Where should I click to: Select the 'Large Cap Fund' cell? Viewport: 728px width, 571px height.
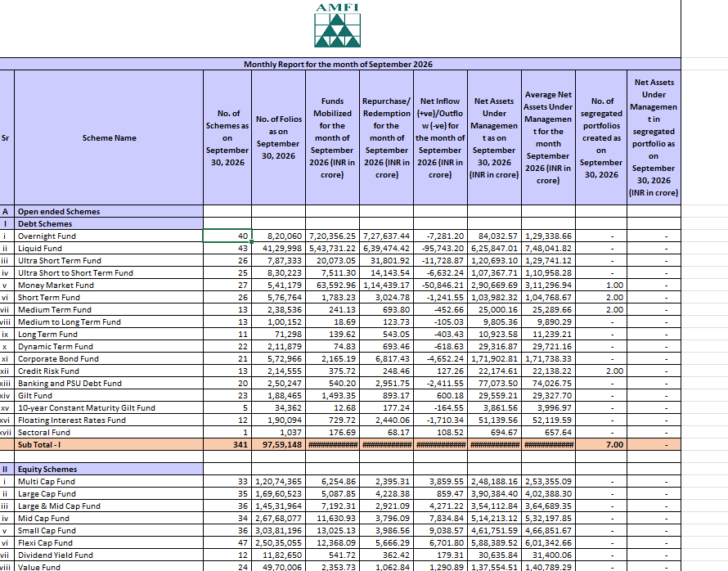109,494
